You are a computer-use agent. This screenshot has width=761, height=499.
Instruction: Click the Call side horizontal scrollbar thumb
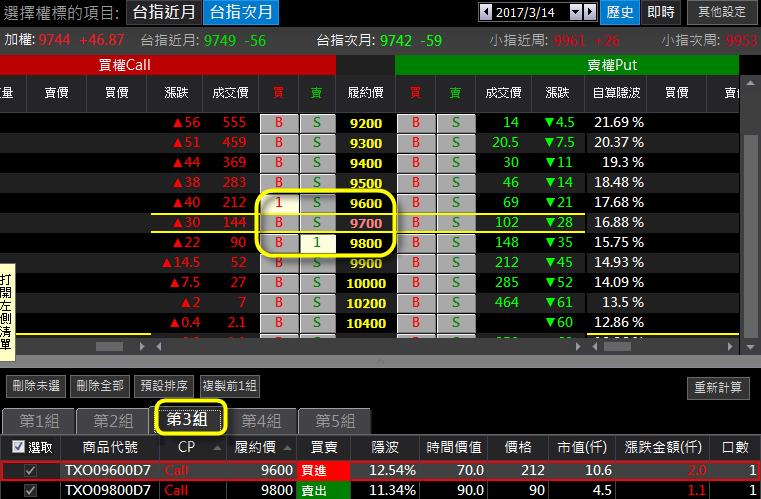pos(109,347)
